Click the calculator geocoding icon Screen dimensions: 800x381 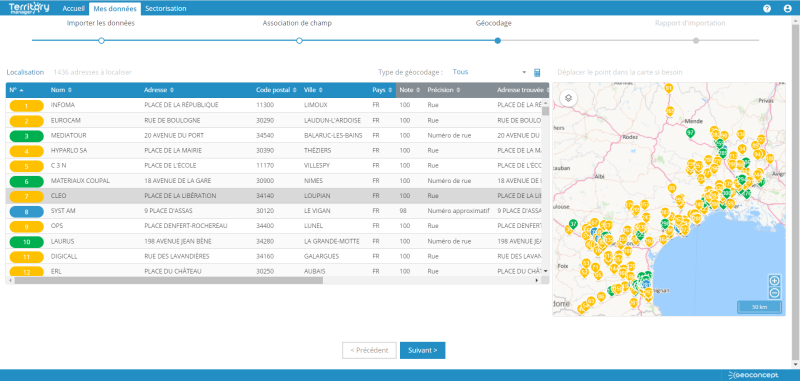click(537, 72)
